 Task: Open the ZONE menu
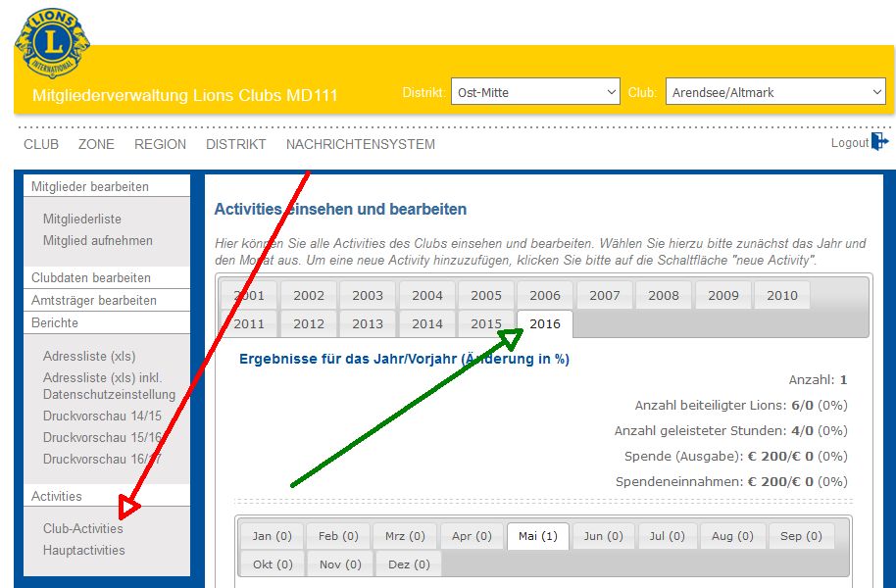[96, 144]
